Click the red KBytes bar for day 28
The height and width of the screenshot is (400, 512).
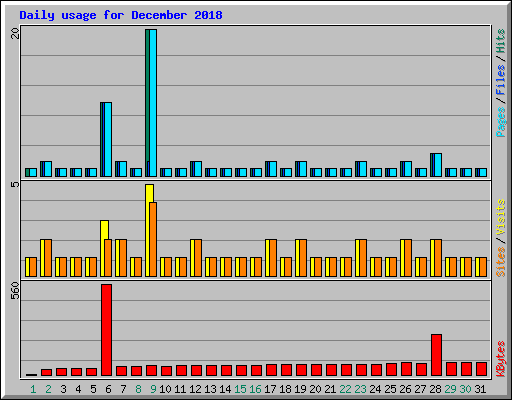pos(437,355)
